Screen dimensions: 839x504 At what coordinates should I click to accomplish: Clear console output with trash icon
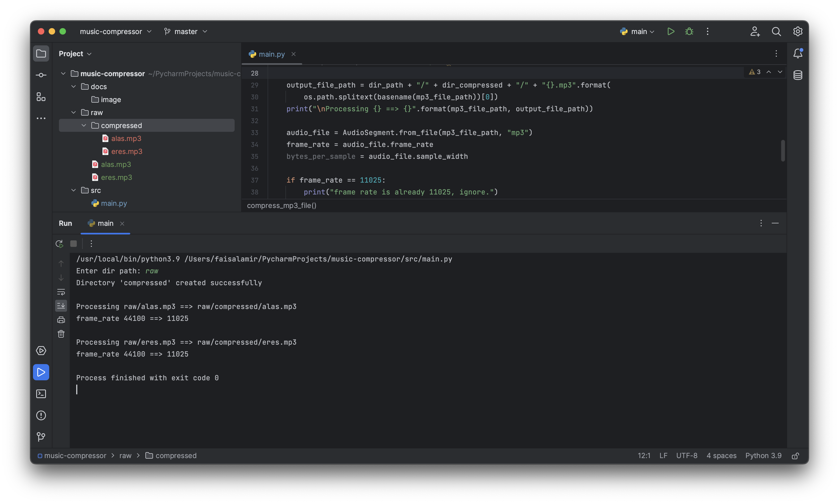tap(61, 334)
